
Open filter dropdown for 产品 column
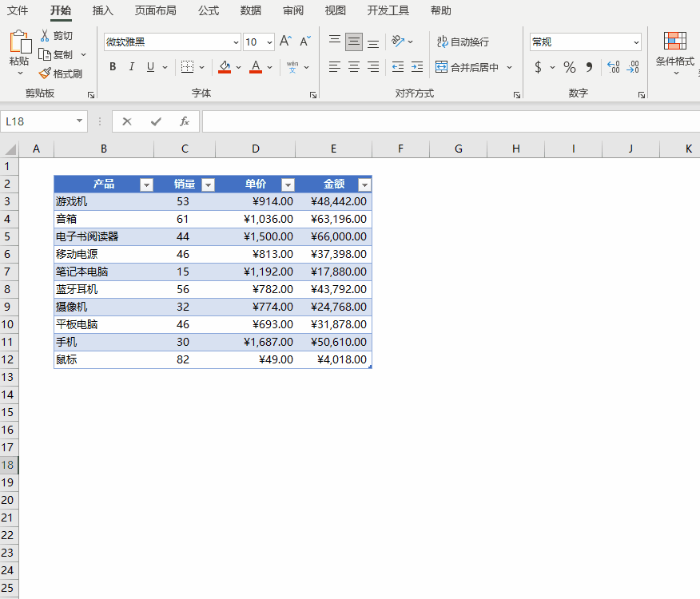tap(146, 184)
